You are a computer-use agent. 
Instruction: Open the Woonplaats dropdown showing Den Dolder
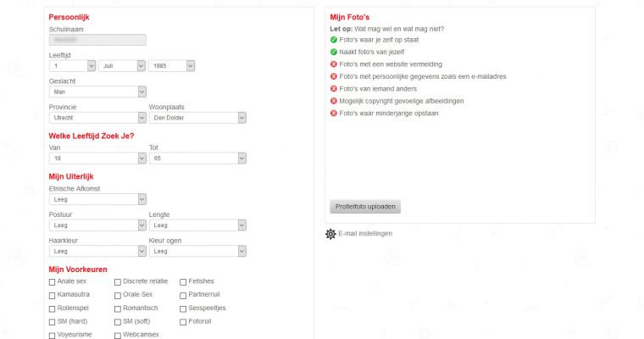[x=197, y=118]
